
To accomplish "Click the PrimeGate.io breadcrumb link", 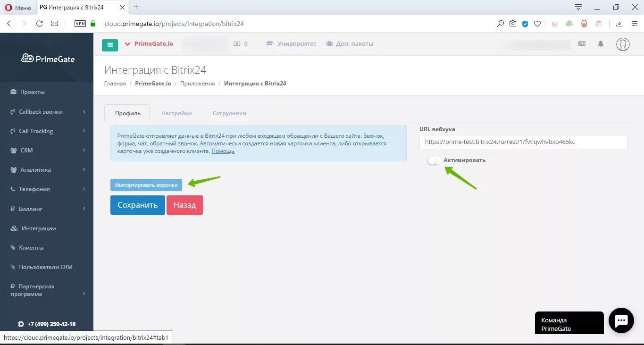I will coord(153,84).
